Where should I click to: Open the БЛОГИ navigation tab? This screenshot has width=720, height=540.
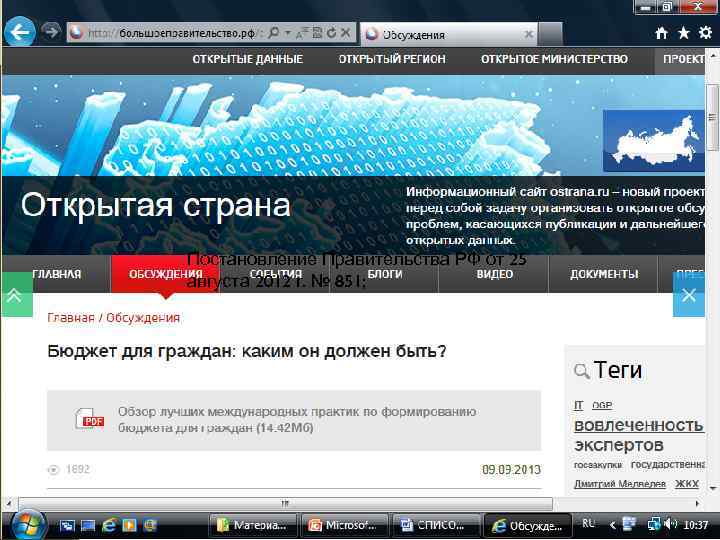[x=385, y=274]
